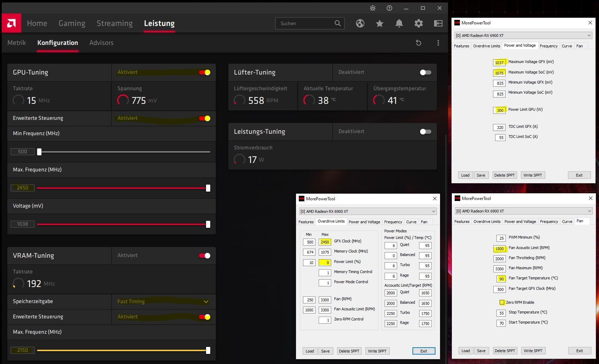Click Maximum Voltage SoC field 1075

[499, 73]
